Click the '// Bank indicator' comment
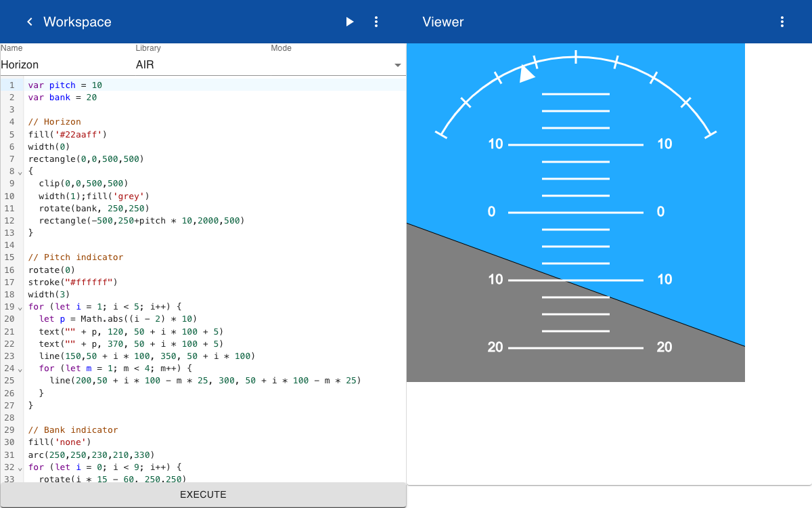The width and height of the screenshot is (812, 508). click(73, 430)
